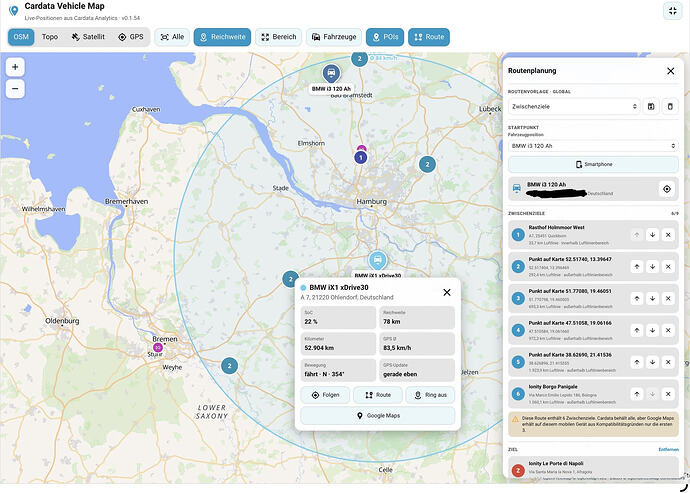Image resolution: width=690 pixels, height=493 pixels.
Task: Close the BMW iX1 xDrive30 popup
Action: tap(447, 292)
